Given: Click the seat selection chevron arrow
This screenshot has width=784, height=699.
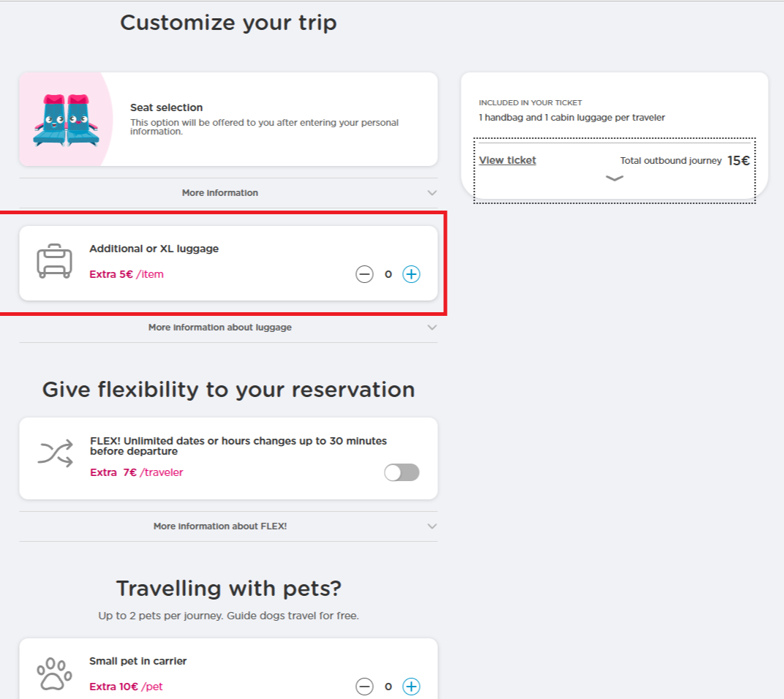Looking at the screenshot, I should coord(432,193).
